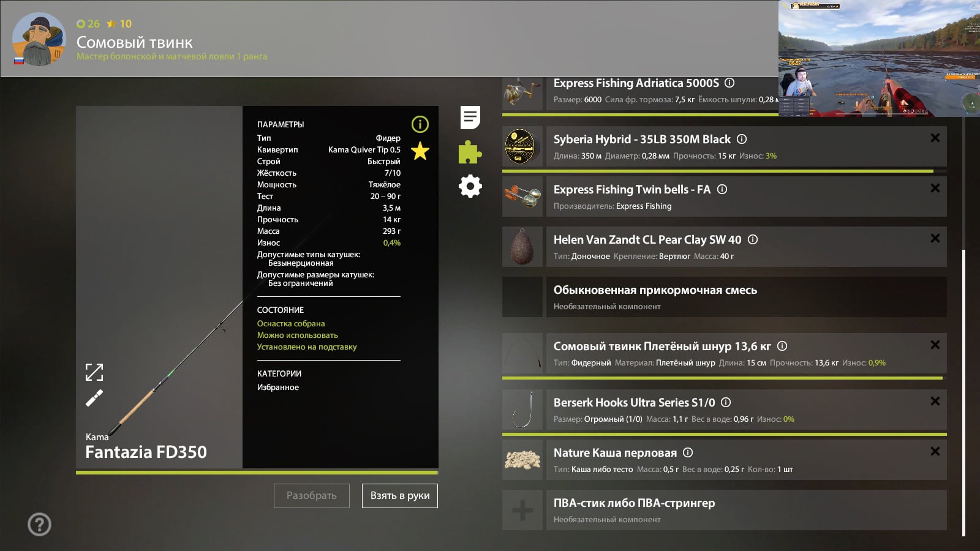Expand the rod image with fullscreen arrows icon
980x551 pixels.
click(x=94, y=372)
